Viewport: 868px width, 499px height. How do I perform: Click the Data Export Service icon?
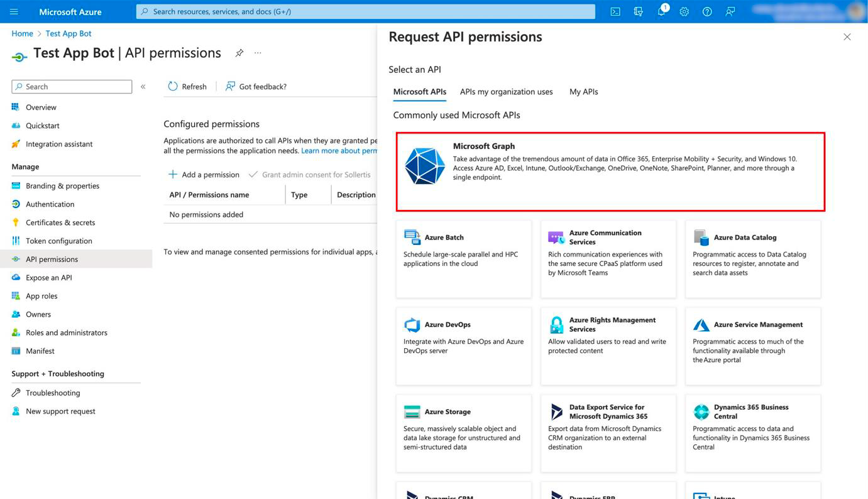556,412
